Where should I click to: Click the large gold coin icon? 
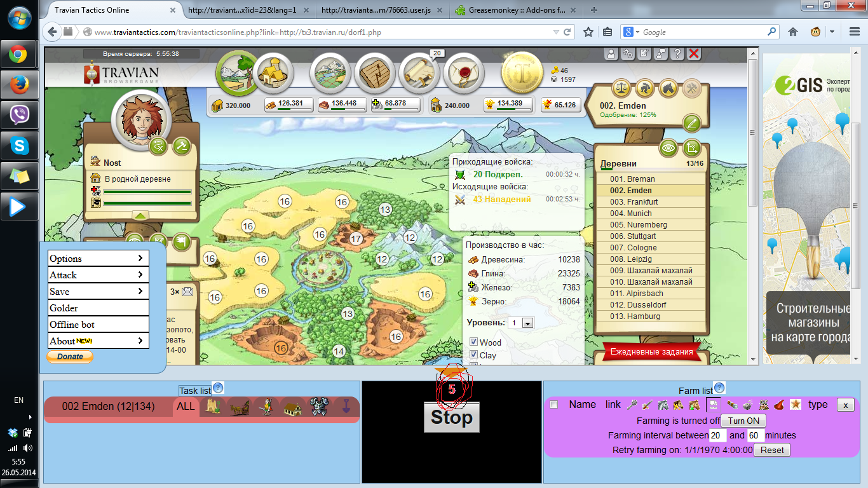[522, 73]
